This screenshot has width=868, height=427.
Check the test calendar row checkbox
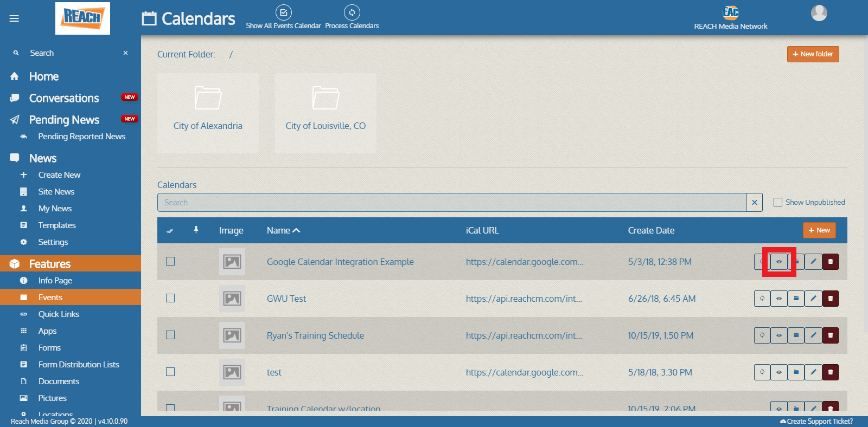pyautogui.click(x=170, y=372)
